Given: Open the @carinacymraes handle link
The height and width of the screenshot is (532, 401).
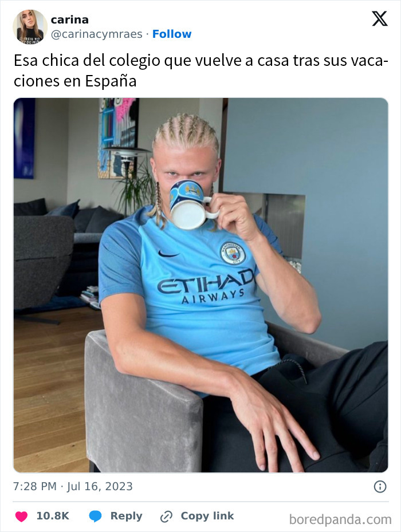Looking at the screenshot, I should (97, 34).
